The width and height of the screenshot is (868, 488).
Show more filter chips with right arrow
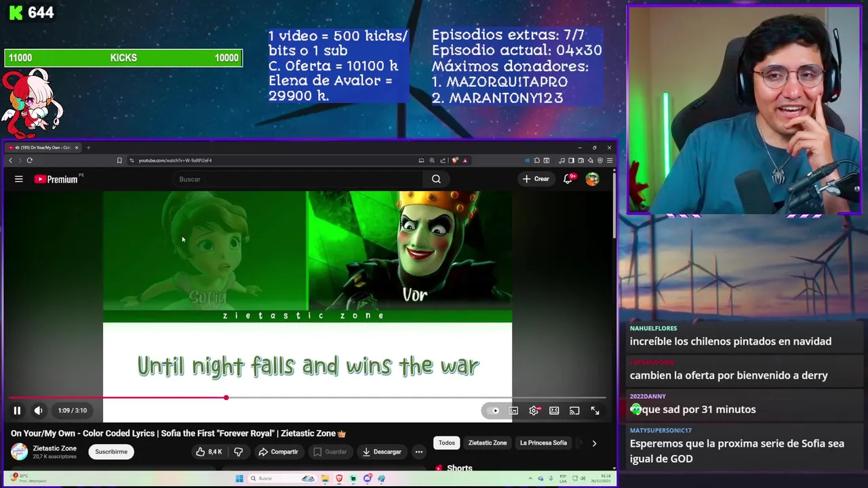pyautogui.click(x=594, y=443)
